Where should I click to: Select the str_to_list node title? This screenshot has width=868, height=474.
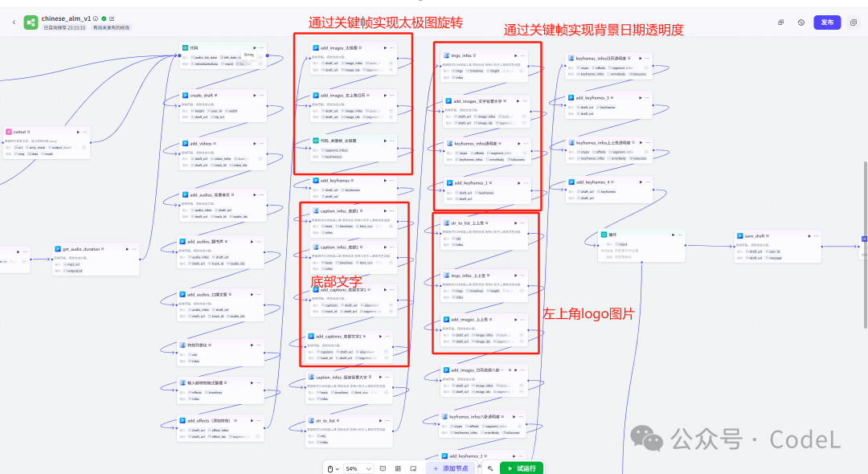pyautogui.click(x=325, y=421)
